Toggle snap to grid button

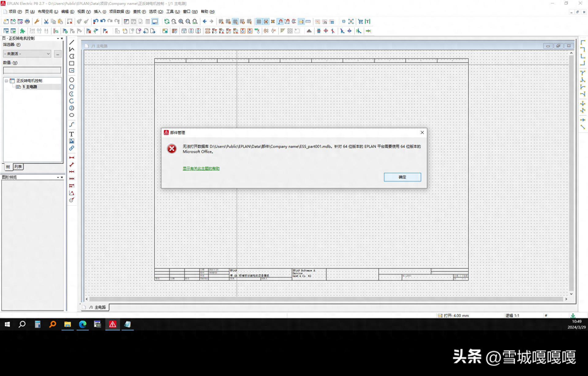[266, 21]
